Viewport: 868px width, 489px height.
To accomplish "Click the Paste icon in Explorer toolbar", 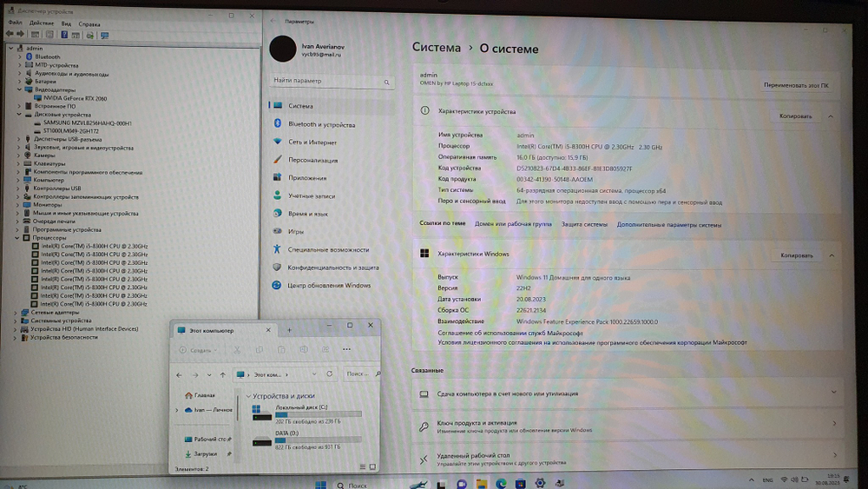I will point(281,349).
